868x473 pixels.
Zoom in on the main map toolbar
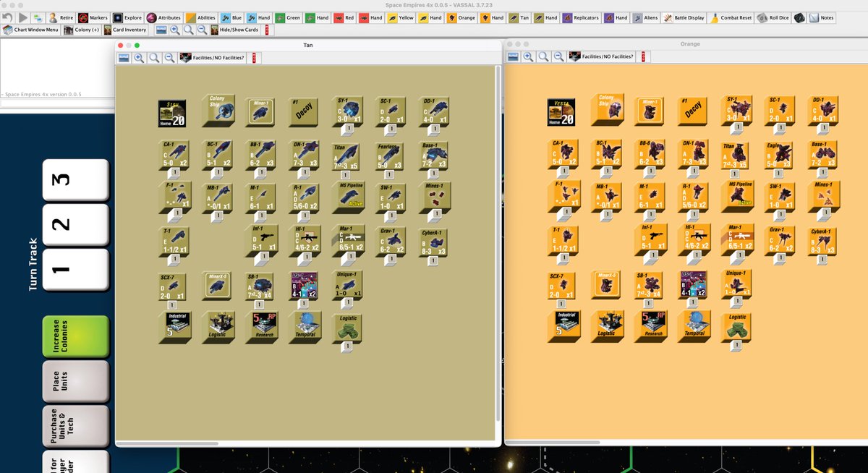coord(174,30)
